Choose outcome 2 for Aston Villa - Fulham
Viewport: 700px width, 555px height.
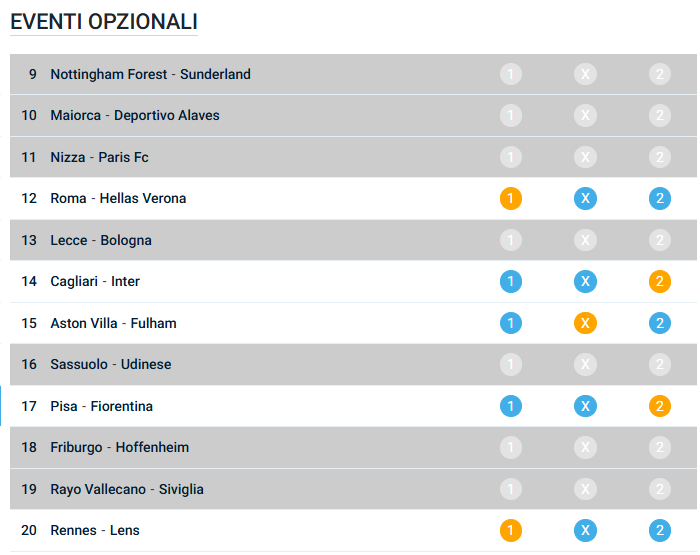coord(659,323)
